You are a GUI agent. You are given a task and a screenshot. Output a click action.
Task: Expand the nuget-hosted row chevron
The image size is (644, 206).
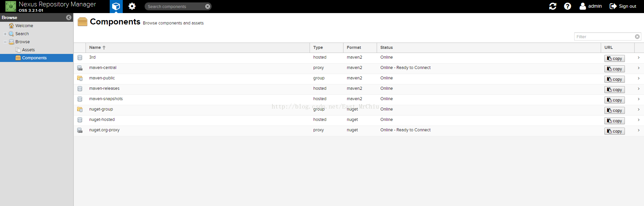[639, 120]
